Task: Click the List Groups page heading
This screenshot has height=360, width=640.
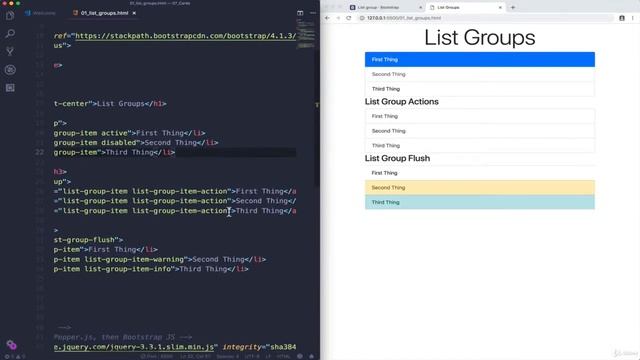Action: tap(480, 38)
